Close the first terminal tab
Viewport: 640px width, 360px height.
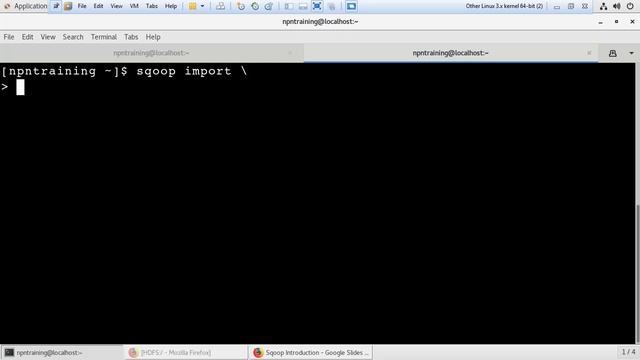tap(290, 53)
